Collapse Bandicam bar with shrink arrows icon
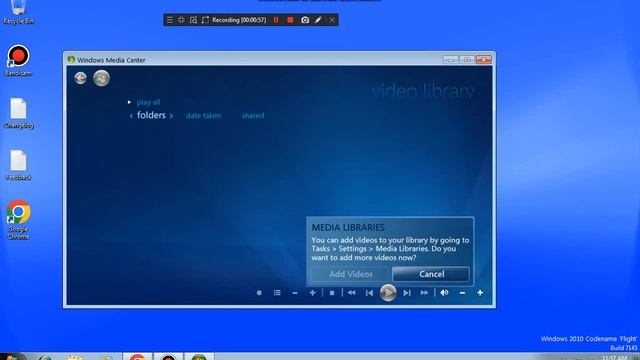Image resolution: width=640 pixels, height=360 pixels. click(x=181, y=20)
